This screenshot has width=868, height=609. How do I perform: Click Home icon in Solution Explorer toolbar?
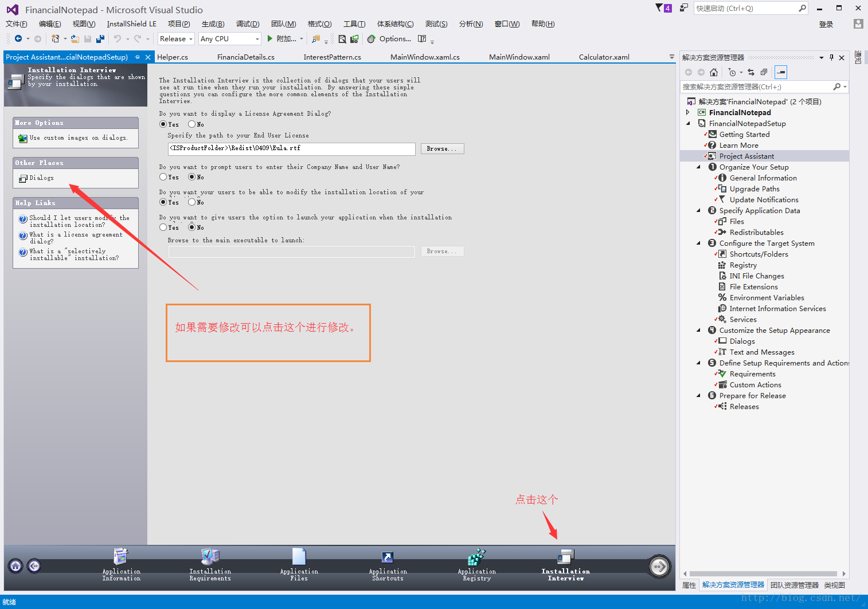click(714, 72)
